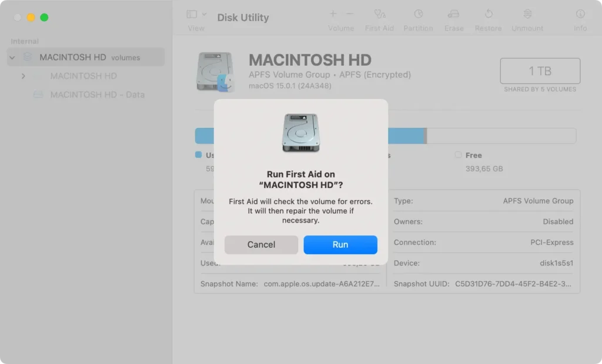Click the 1 TB capacity box
Image resolution: width=602 pixels, height=364 pixels.
point(540,71)
